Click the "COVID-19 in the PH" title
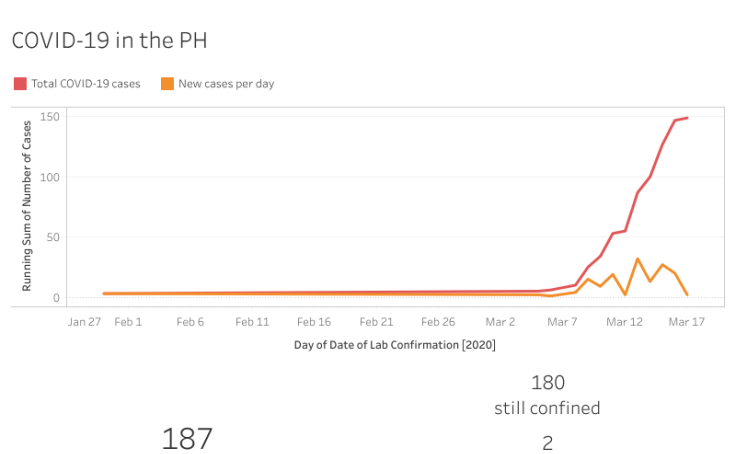This screenshot has width=736, height=454. click(109, 40)
